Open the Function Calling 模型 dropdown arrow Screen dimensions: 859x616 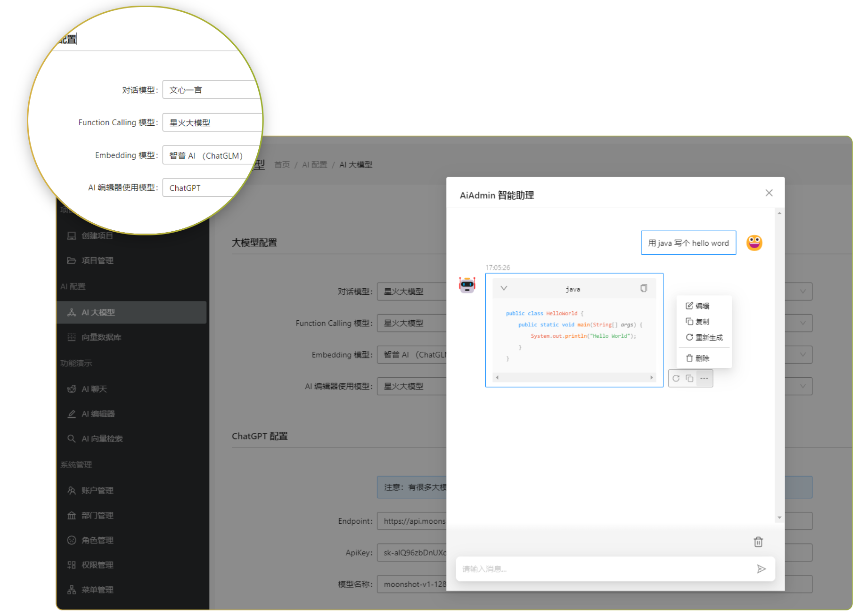click(x=803, y=323)
